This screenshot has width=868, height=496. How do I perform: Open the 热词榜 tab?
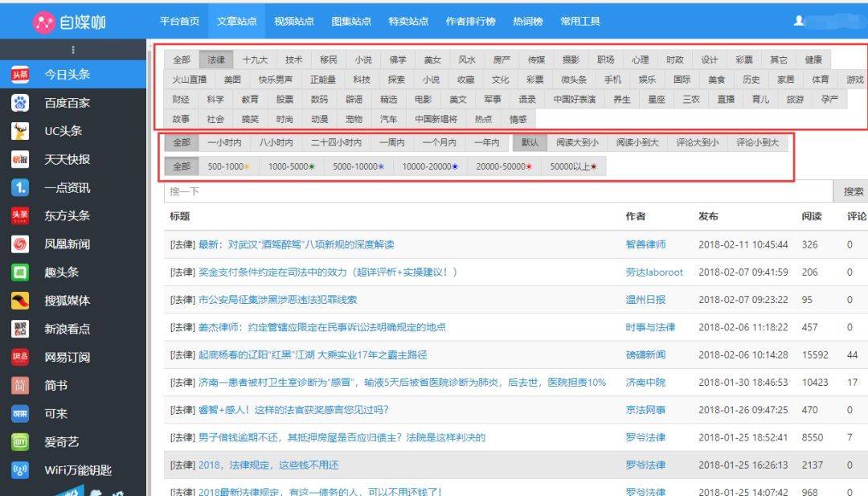coord(528,21)
